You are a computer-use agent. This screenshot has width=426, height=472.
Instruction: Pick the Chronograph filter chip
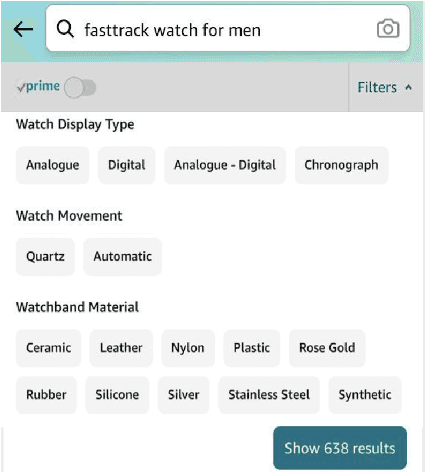click(x=342, y=165)
